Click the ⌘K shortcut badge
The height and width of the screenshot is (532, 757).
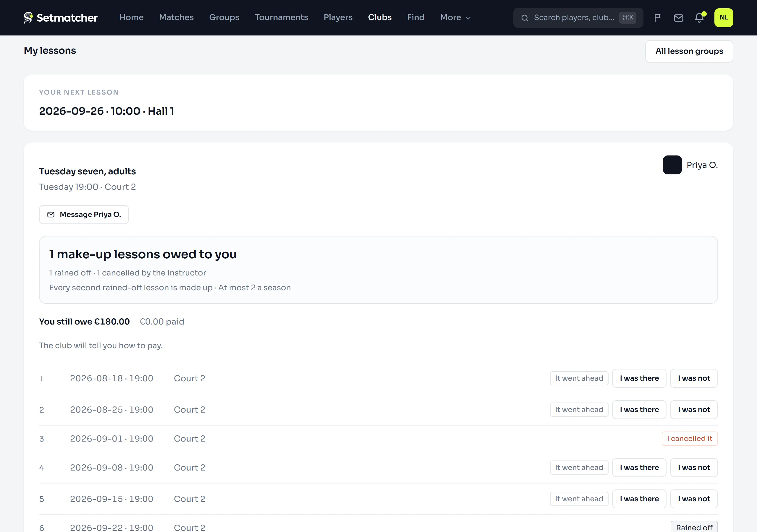click(627, 18)
